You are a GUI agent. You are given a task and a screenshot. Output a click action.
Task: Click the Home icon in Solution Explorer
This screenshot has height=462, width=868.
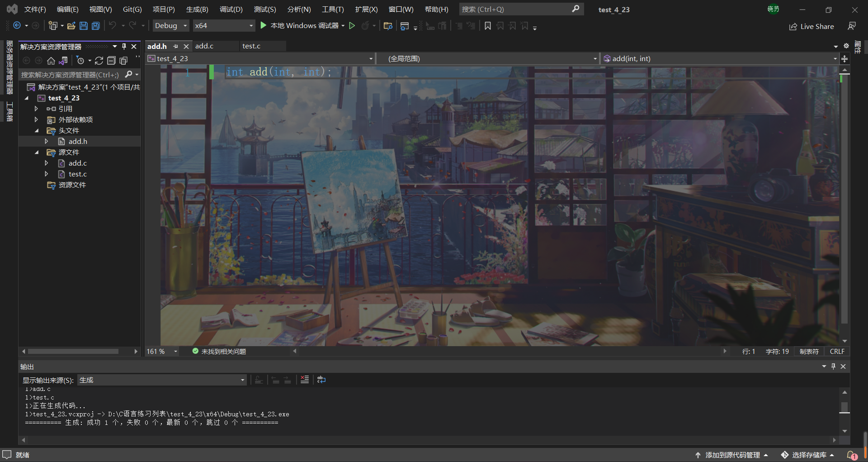point(51,61)
